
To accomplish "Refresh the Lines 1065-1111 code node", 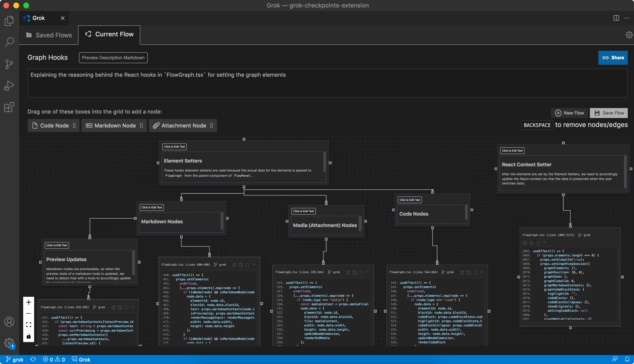I will [x=531, y=243].
